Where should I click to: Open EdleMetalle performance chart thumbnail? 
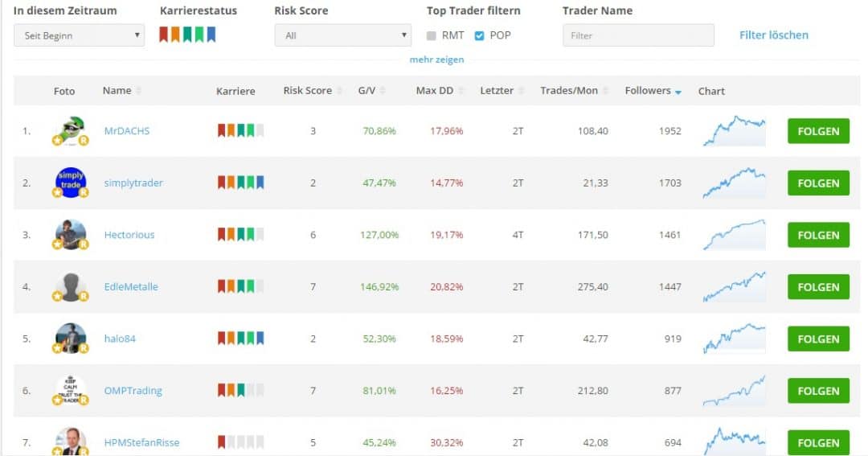click(x=734, y=286)
